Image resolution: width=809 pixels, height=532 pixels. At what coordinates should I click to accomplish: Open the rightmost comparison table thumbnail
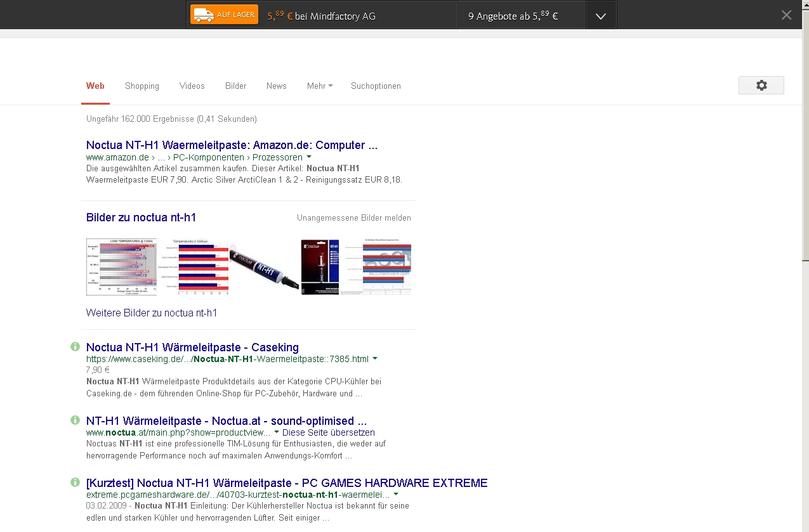(376, 267)
